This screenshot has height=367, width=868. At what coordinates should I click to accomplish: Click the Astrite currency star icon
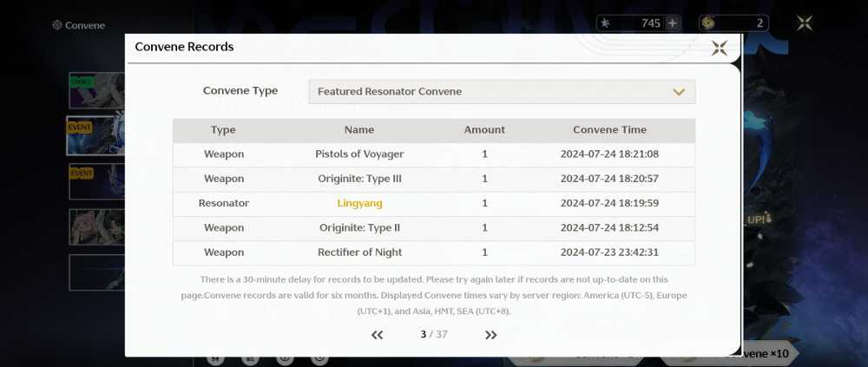tap(605, 23)
